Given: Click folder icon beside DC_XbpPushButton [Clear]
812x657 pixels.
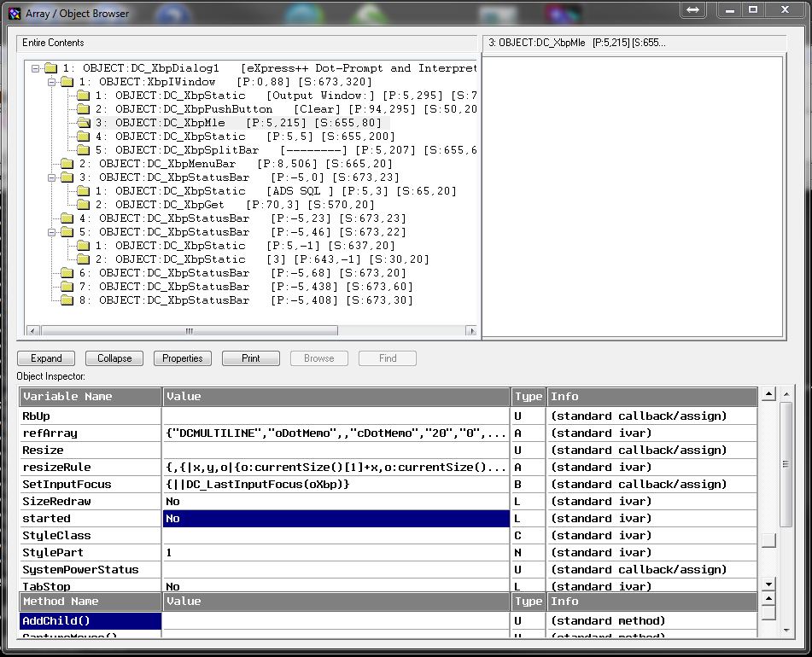Looking at the screenshot, I should click(x=83, y=109).
